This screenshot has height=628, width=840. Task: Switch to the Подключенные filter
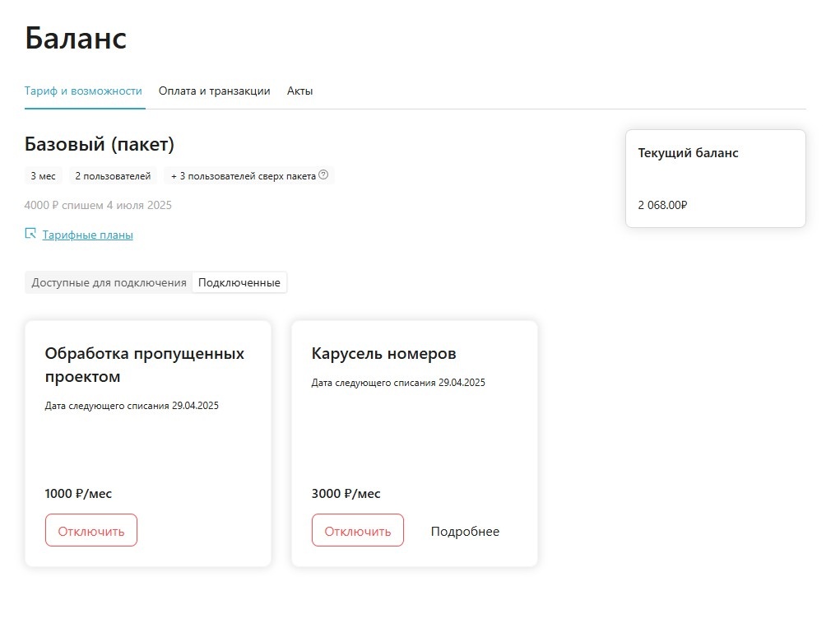[x=239, y=281]
